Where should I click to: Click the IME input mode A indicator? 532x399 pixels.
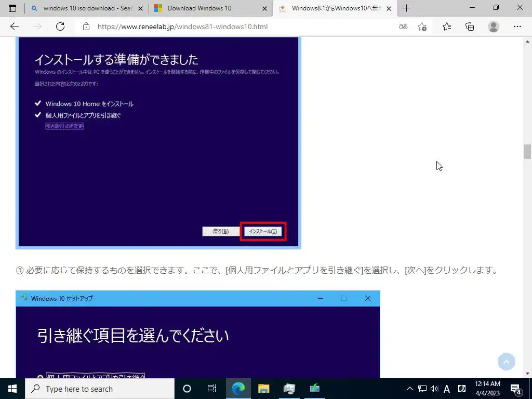(x=447, y=389)
